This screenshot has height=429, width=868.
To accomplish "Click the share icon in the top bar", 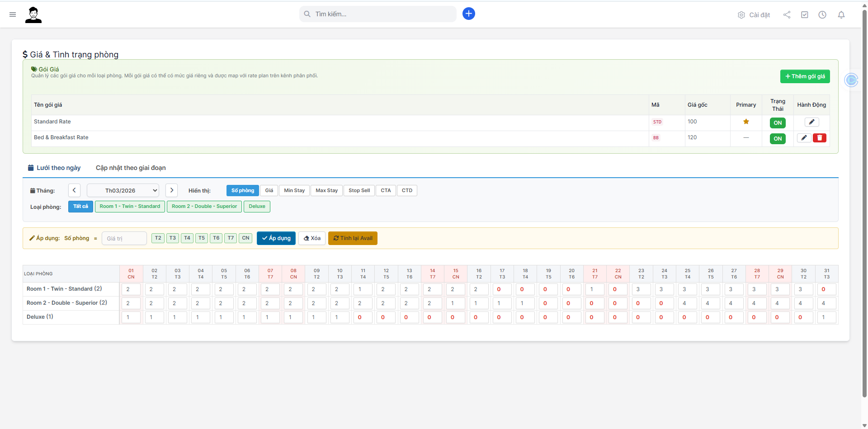I will (787, 14).
